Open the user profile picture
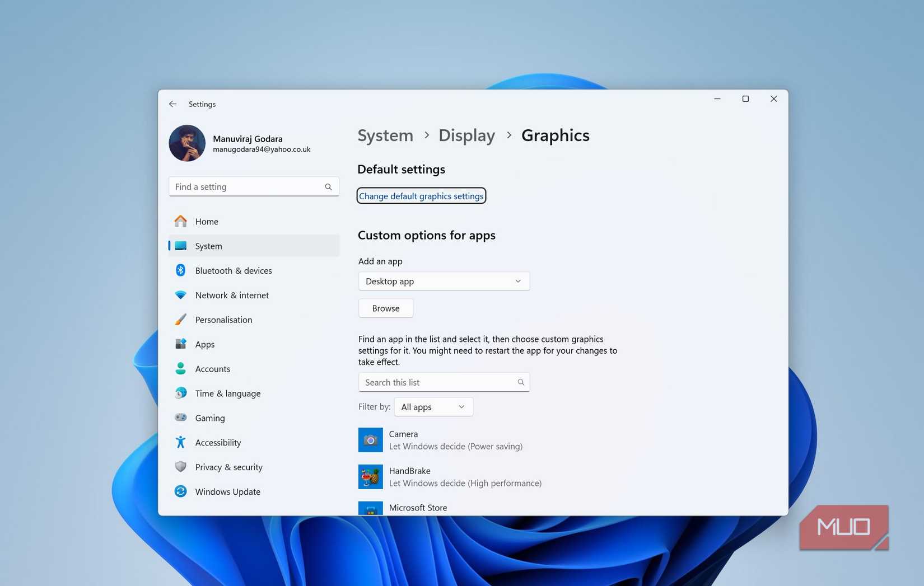The height and width of the screenshot is (586, 924). point(187,143)
